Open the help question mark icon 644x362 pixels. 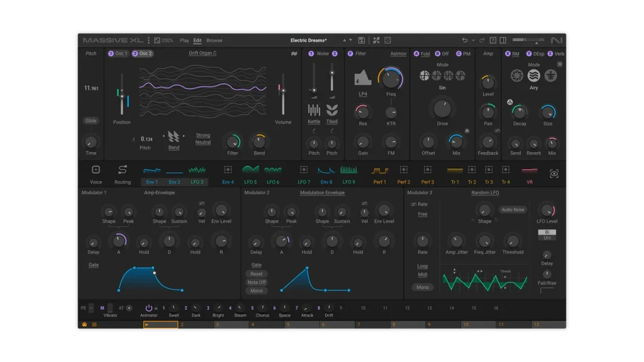[x=493, y=40]
